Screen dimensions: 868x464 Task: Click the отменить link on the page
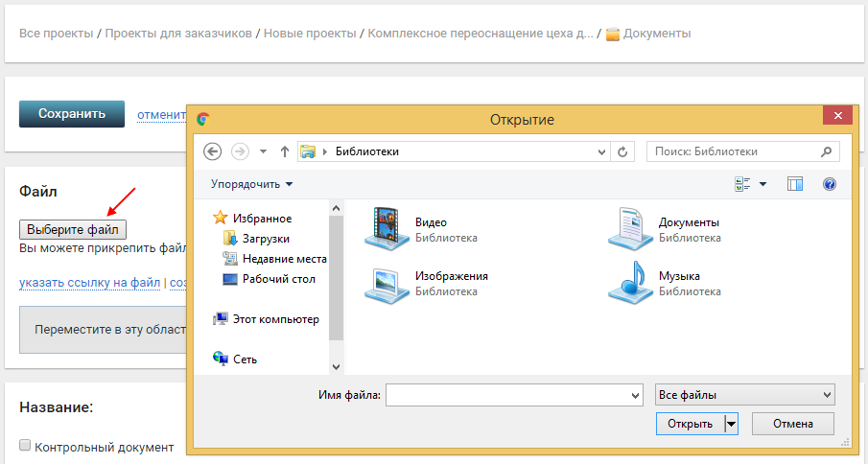click(161, 115)
